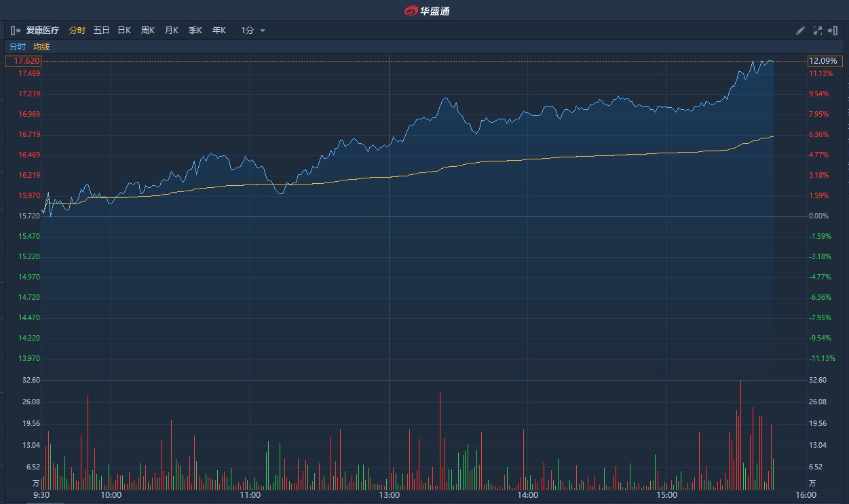849x504 pixels.
Task: Select the 月K monthly chart tab
Action: pos(172,31)
